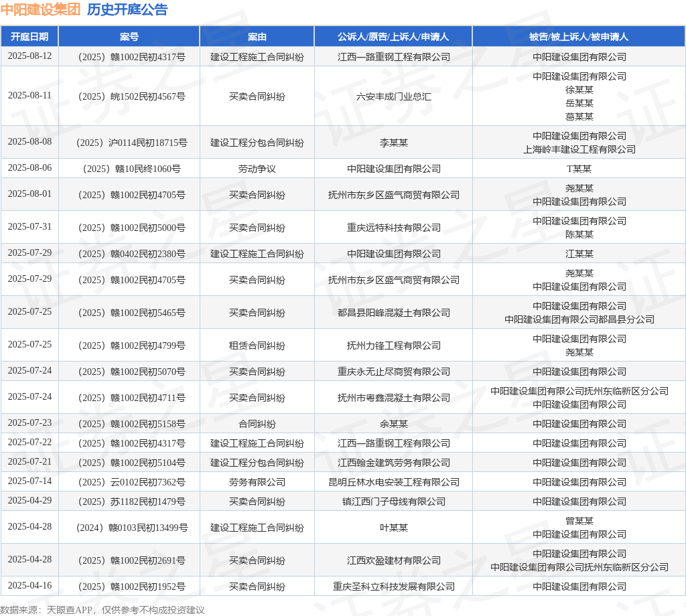Click the 案由 column header

257,37
